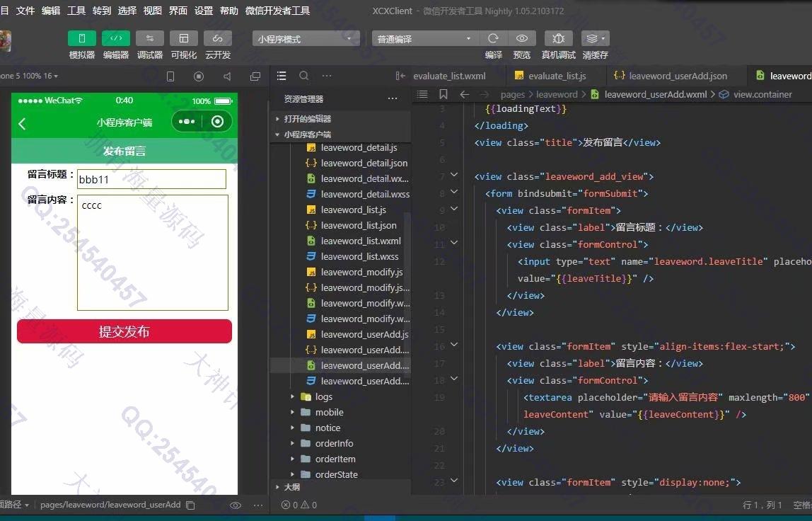Open the 编辑 menu
Screen dimensions: 812x521
click(51, 11)
